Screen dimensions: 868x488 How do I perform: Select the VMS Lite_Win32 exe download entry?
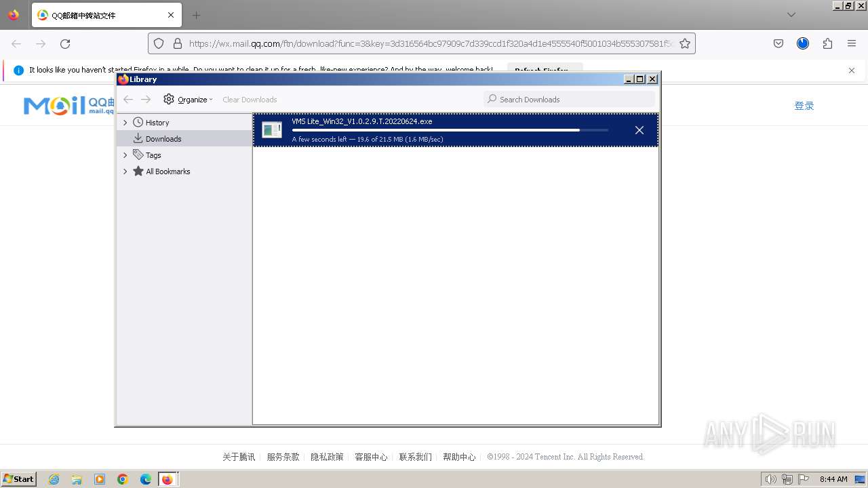pyautogui.click(x=456, y=130)
